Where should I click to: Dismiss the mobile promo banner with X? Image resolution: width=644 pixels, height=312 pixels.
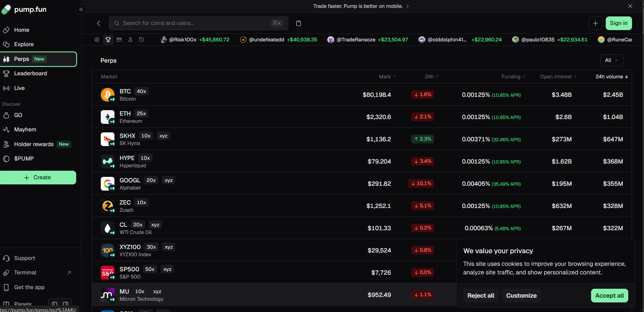tap(630, 6)
